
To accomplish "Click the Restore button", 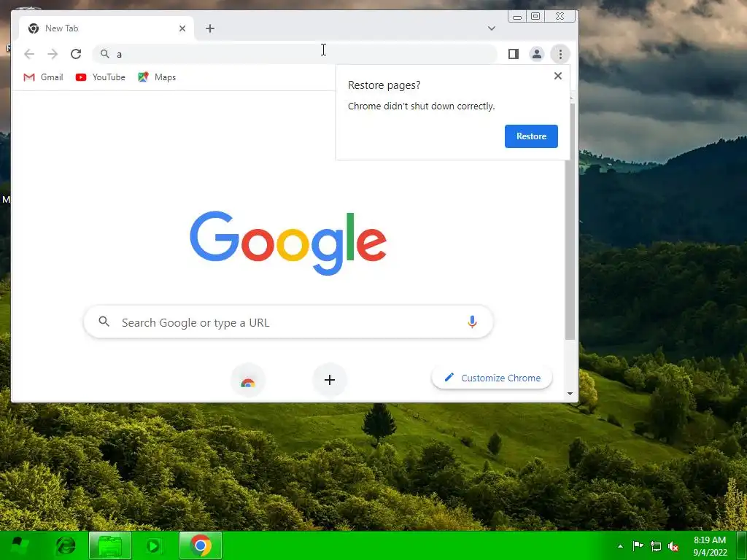I will click(x=531, y=136).
